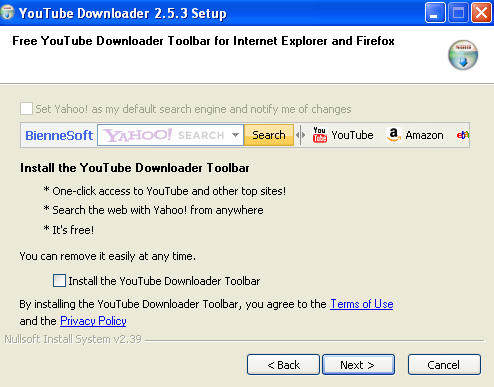Screen dimensions: 494x387
Task: Click the Amazon label in the toolbar
Action: point(424,135)
